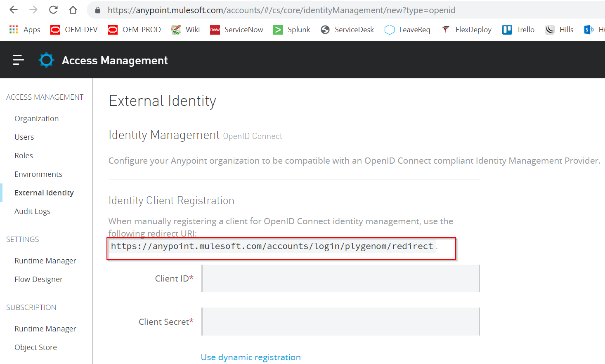This screenshot has width=605, height=364.
Task: Click into the Client Secret field
Action: [340, 322]
